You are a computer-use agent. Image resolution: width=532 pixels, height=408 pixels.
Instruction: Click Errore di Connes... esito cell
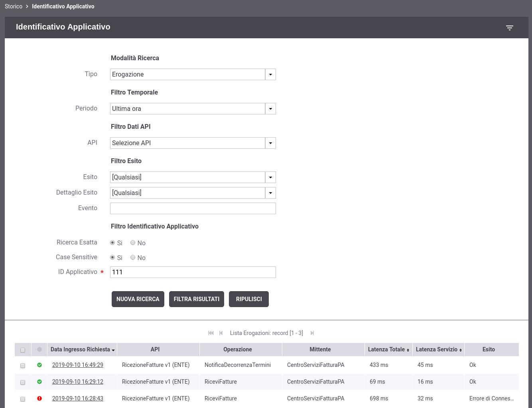[492, 398]
